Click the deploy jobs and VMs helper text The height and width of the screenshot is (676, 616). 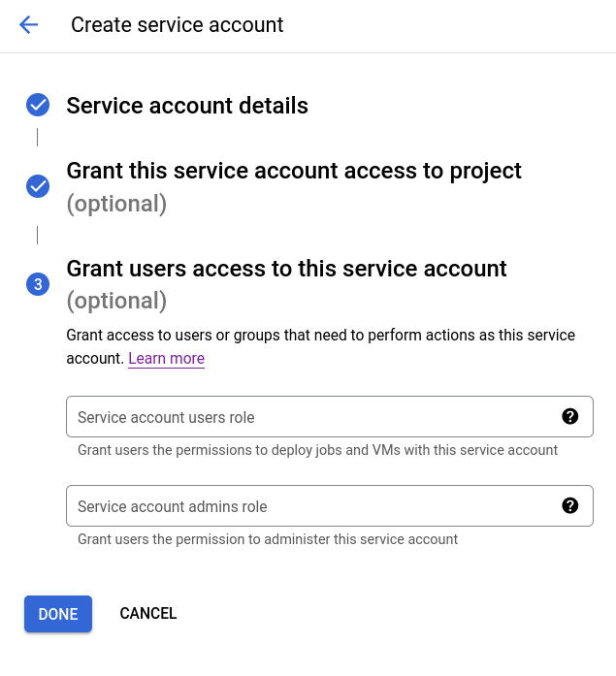pos(317,450)
